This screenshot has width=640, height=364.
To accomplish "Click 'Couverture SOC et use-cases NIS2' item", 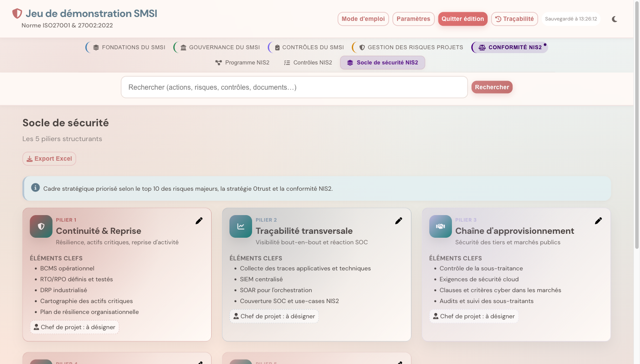I will point(290,301).
